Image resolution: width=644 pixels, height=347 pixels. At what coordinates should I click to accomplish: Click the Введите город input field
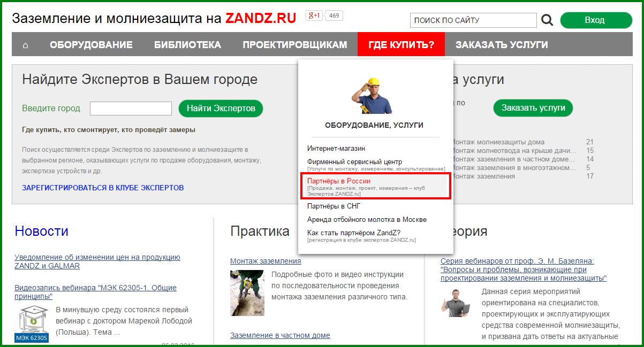point(130,107)
